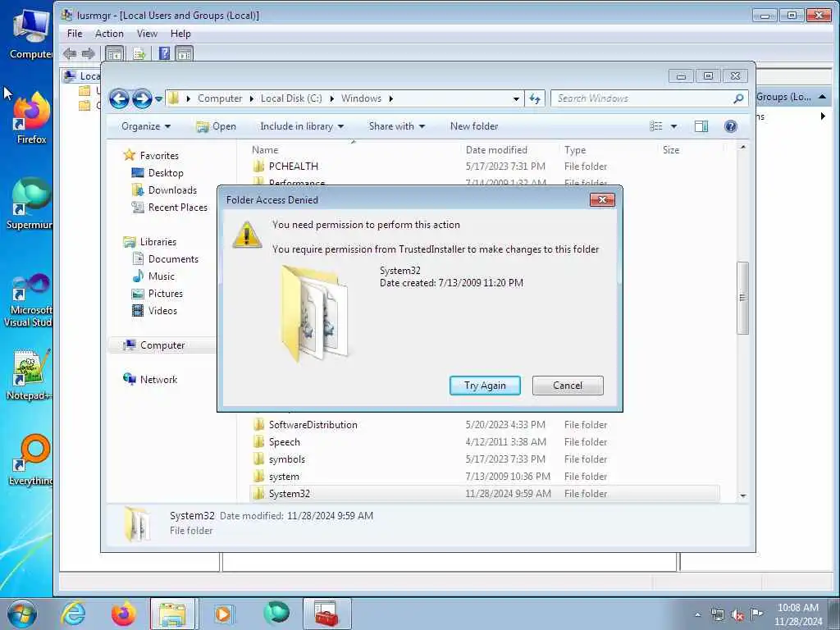Screen dimensions: 840x630
Task: Toggle the preview pane
Action: tap(701, 126)
